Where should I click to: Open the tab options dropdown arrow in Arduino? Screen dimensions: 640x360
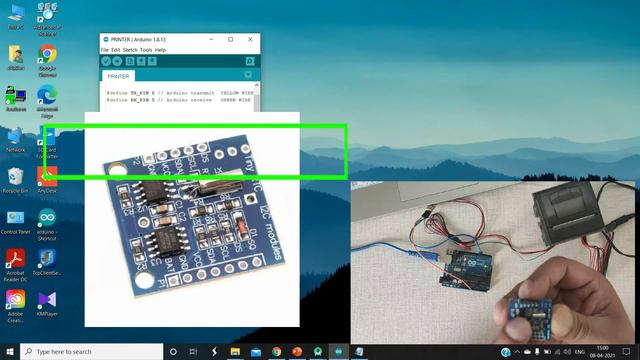pyautogui.click(x=248, y=74)
